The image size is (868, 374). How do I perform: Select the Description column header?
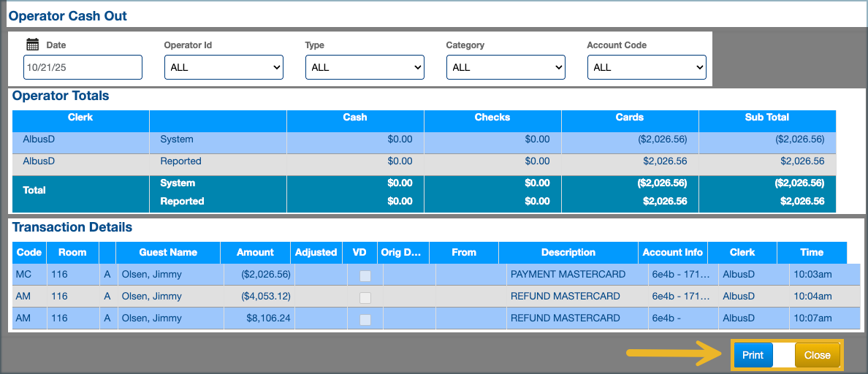pos(568,252)
